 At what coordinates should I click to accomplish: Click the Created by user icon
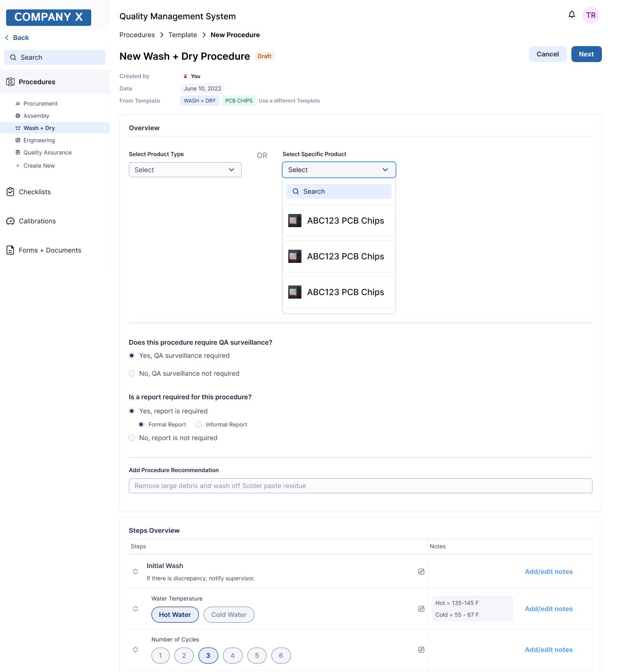[x=185, y=76]
